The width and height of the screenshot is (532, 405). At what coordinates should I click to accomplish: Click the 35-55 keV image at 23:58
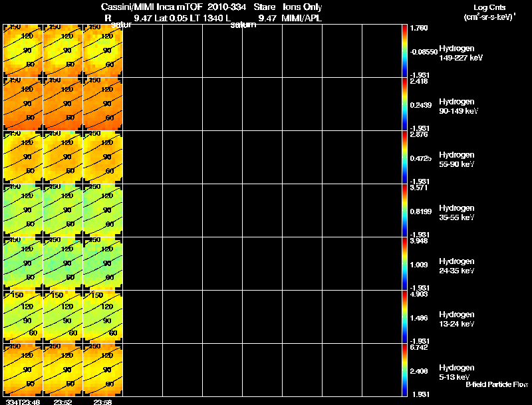103,210
